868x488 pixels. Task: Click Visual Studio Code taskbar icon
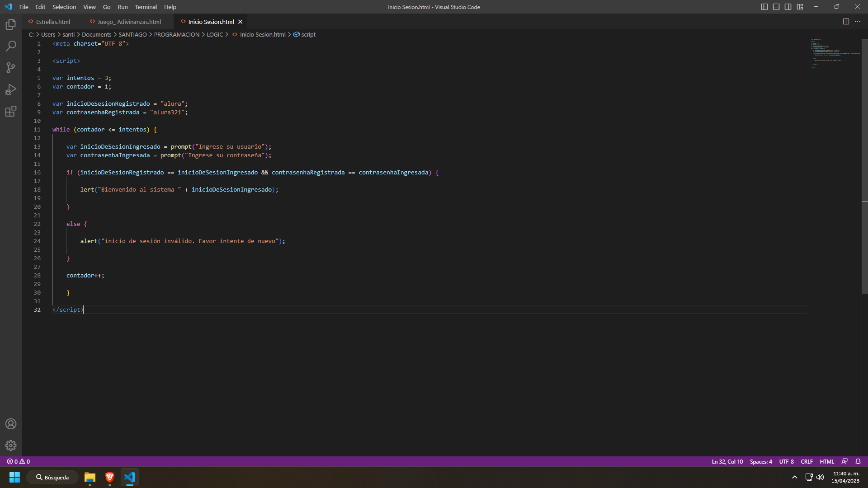pos(130,477)
